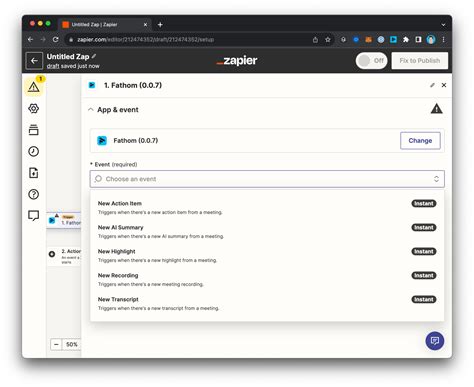The width and height of the screenshot is (474, 387).
Task: Click the browser back arrow
Action: point(31,39)
